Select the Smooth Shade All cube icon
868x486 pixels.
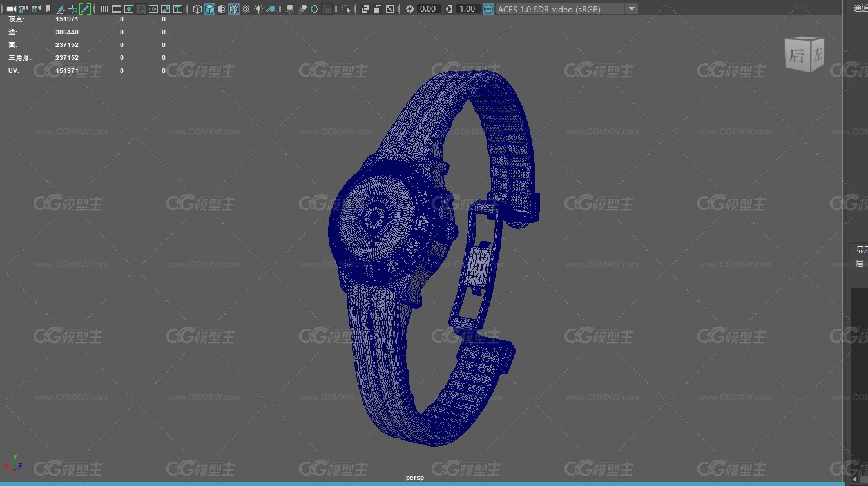(209, 9)
